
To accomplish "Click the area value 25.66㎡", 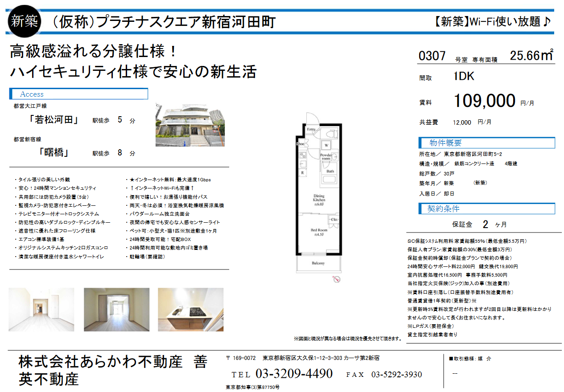I will point(532,55).
